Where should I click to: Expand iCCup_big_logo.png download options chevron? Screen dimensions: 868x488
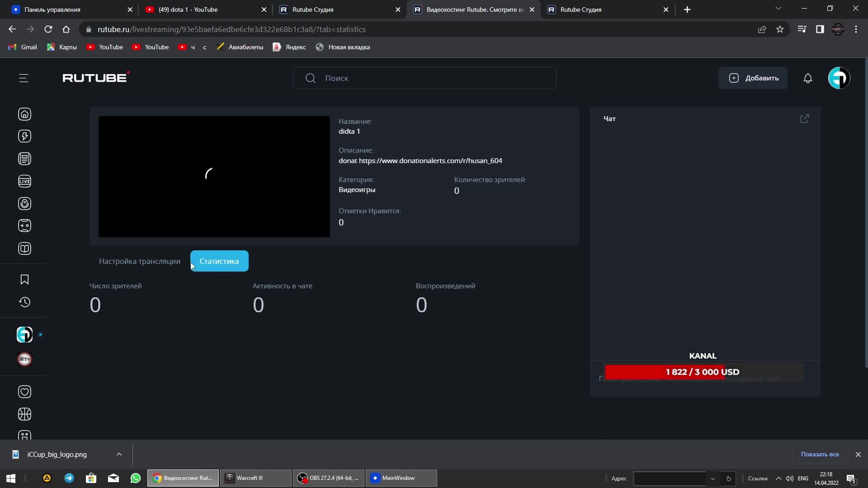[x=119, y=455]
